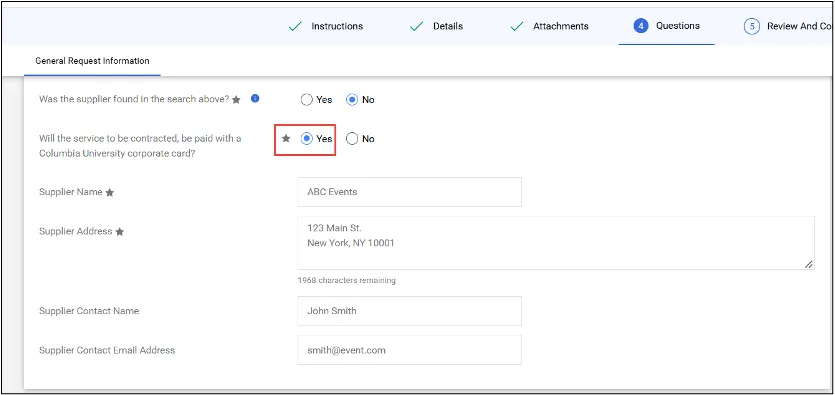Screen dimensions: 835x395
Task: Open the Attachments step
Action: [549, 26]
